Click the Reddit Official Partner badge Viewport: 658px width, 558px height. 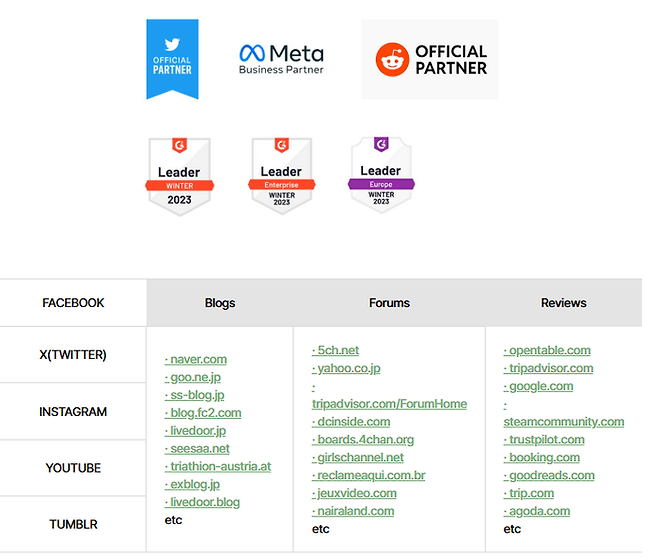(x=430, y=60)
